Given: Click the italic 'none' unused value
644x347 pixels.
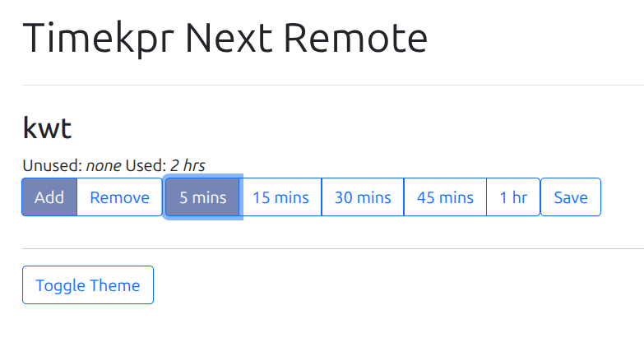Looking at the screenshot, I should tap(103, 165).
